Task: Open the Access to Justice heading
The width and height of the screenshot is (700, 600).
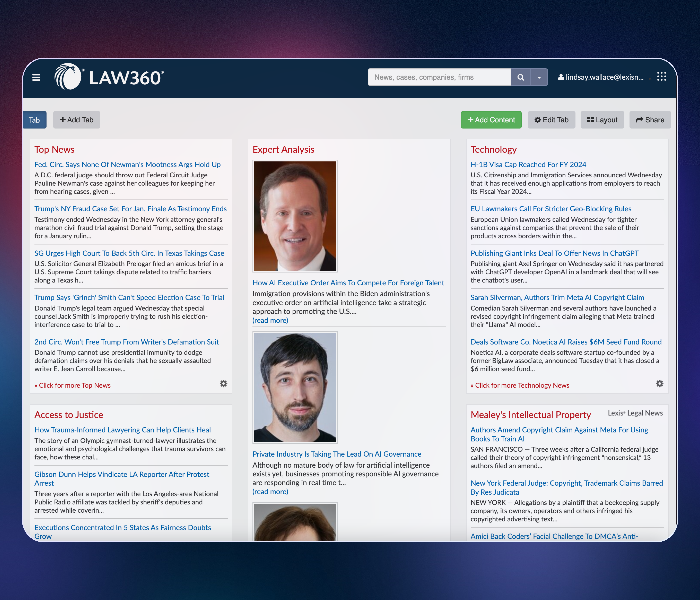Action: click(69, 415)
